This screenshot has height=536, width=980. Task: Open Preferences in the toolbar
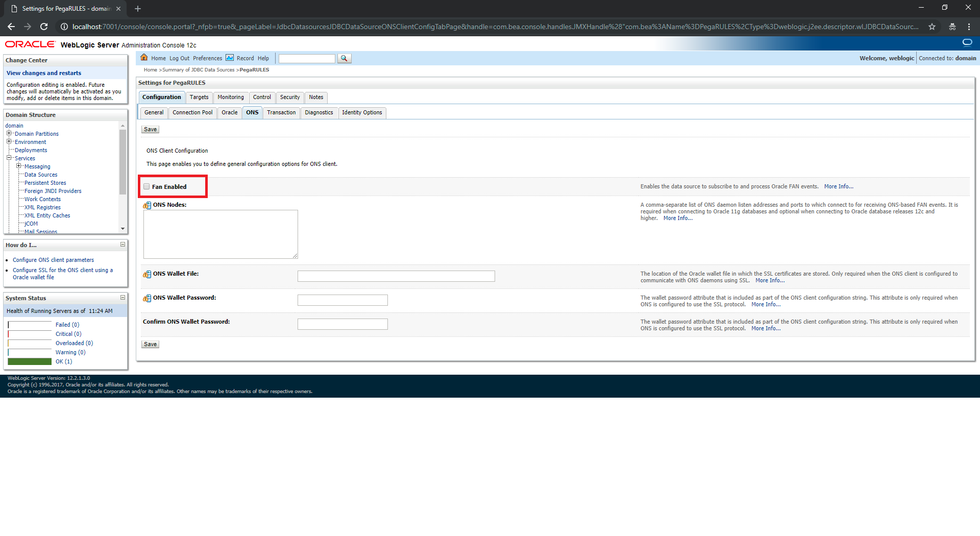click(x=207, y=58)
